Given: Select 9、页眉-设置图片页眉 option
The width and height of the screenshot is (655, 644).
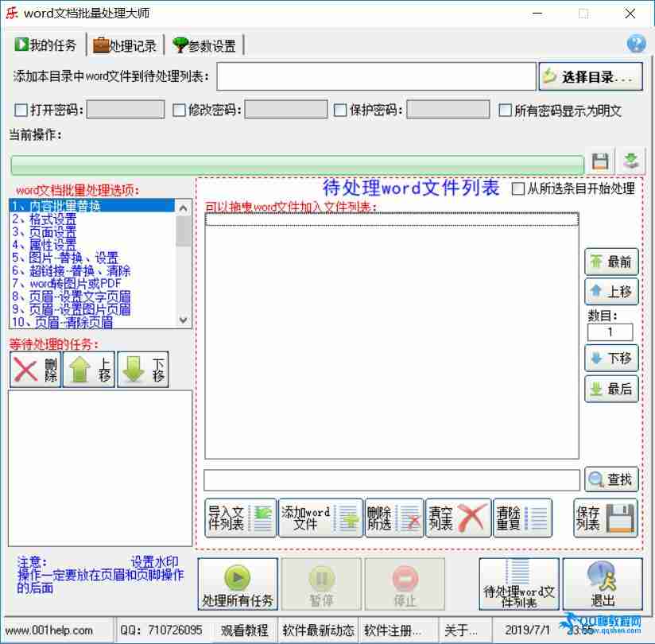Looking at the screenshot, I should (91, 309).
